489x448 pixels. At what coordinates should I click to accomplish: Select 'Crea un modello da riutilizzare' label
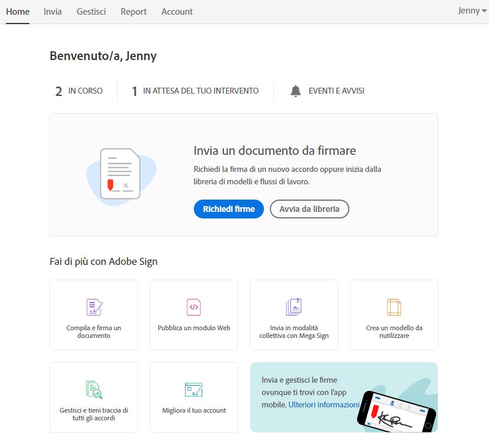point(394,332)
